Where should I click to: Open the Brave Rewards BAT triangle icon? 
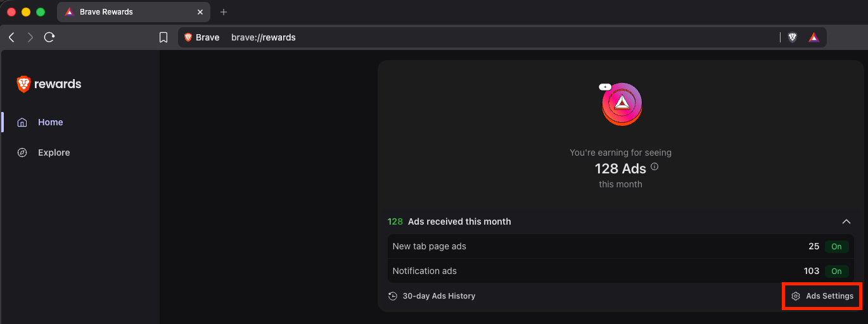click(x=814, y=37)
